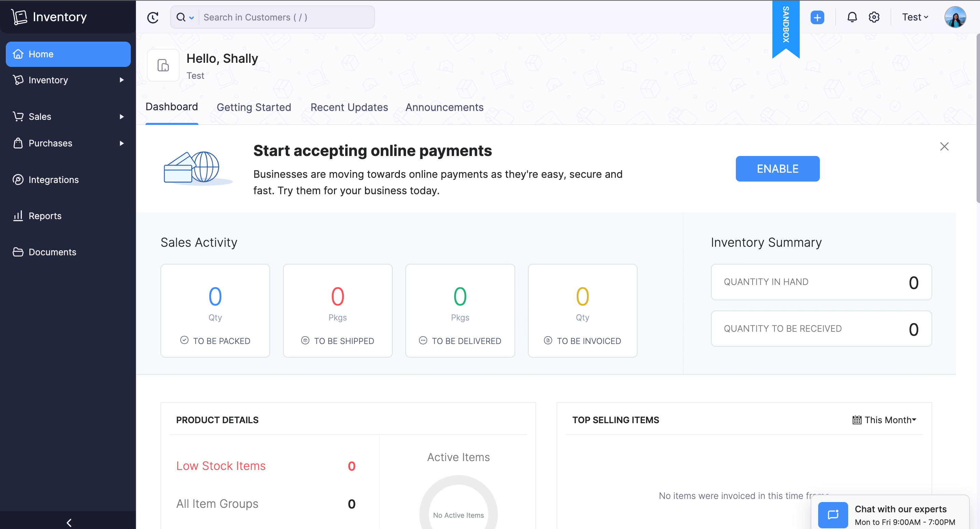Switch to the Getting Started tab
The height and width of the screenshot is (529, 980).
[x=254, y=107]
